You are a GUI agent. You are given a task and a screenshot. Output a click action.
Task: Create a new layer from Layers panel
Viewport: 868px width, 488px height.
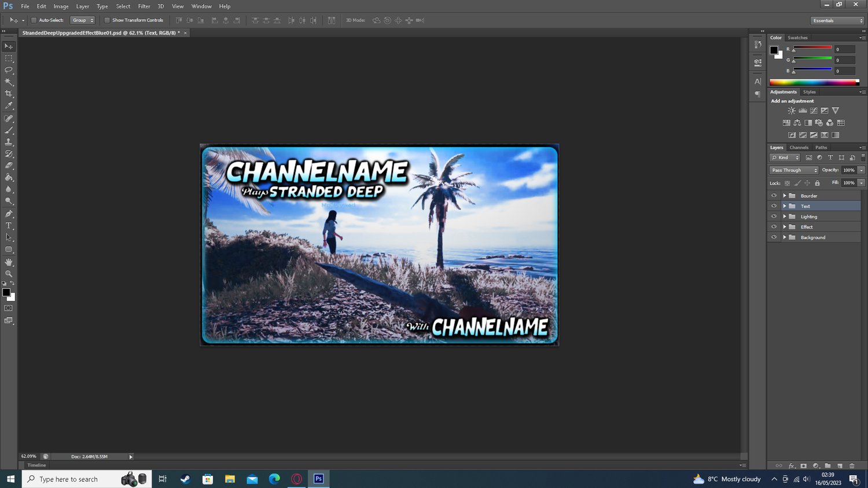[840, 465]
